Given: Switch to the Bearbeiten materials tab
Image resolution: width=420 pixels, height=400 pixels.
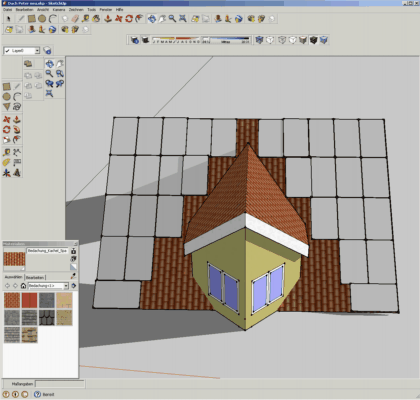Looking at the screenshot, I should click(35, 277).
